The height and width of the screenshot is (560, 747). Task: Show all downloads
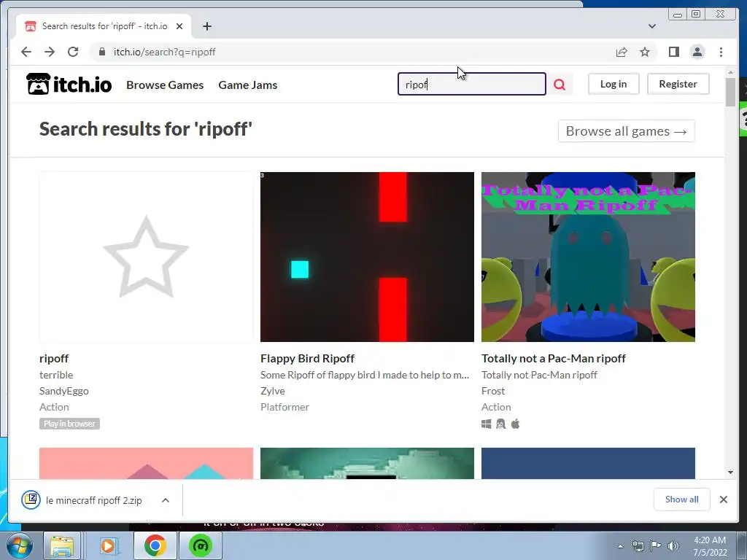pos(681,499)
